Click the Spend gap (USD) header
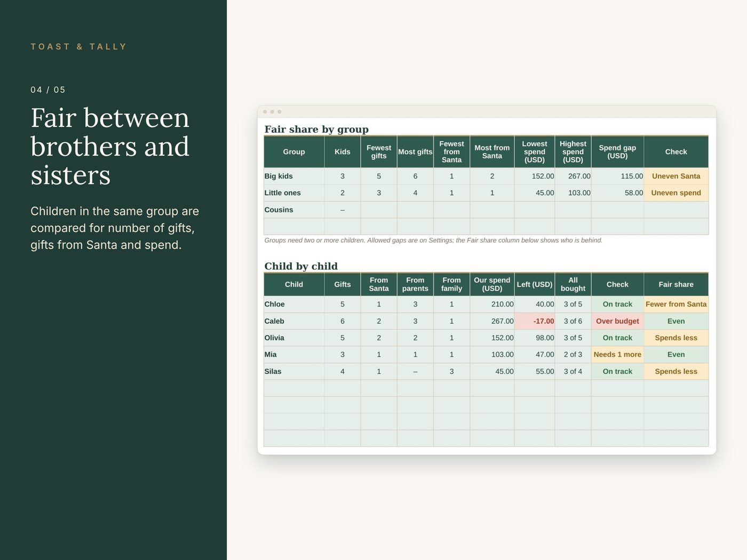The image size is (747, 560). click(x=617, y=152)
